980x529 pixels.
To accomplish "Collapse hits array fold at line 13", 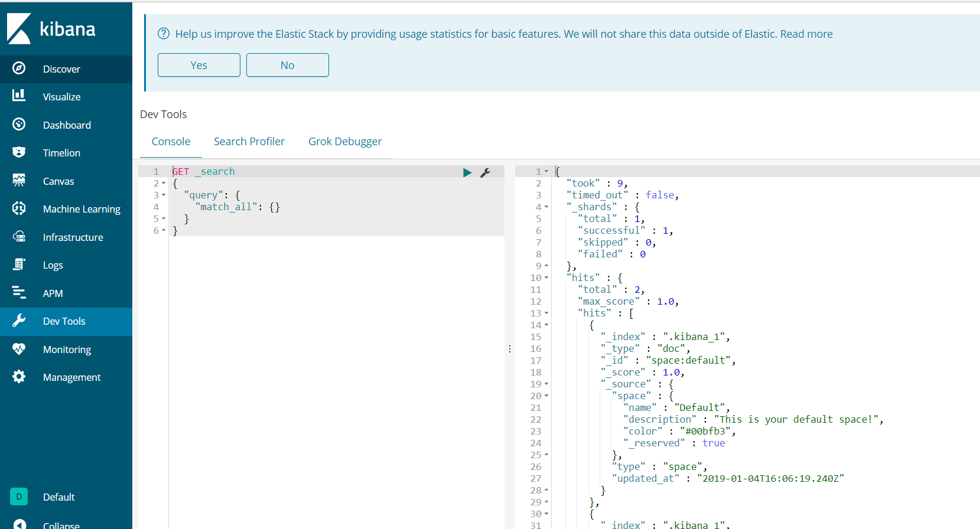I will [x=546, y=314].
